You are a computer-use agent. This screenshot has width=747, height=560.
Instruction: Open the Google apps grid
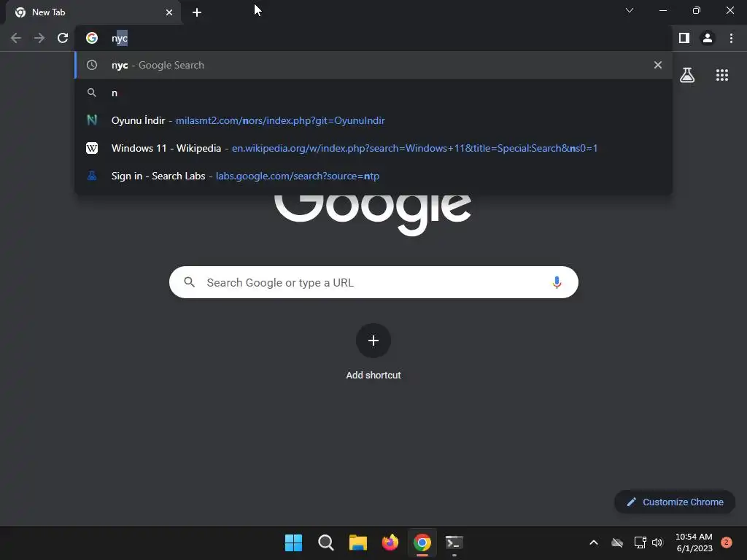pyautogui.click(x=722, y=75)
